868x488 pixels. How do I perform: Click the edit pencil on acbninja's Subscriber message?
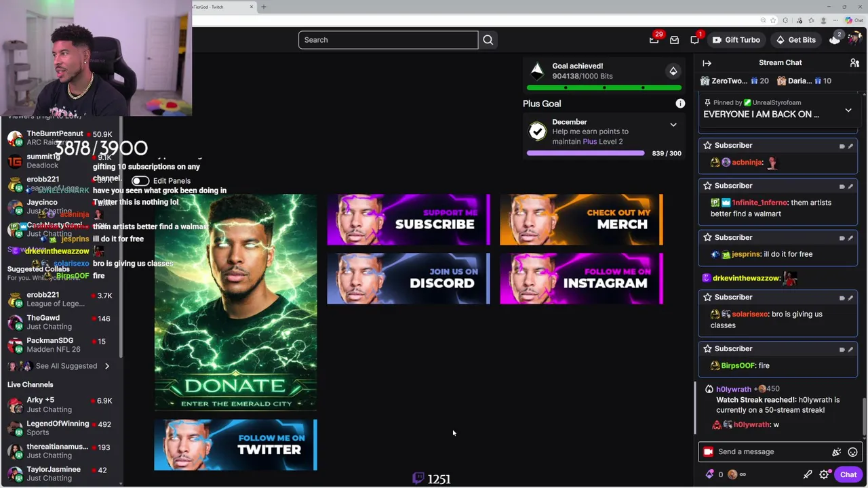[850, 146]
